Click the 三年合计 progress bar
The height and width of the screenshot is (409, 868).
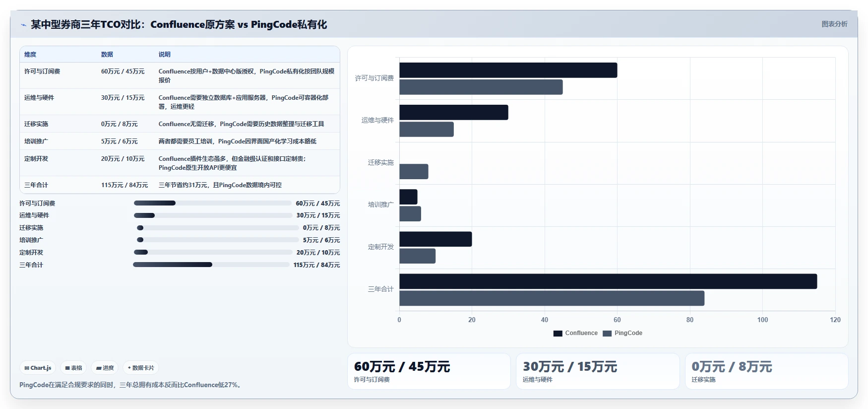click(x=211, y=265)
